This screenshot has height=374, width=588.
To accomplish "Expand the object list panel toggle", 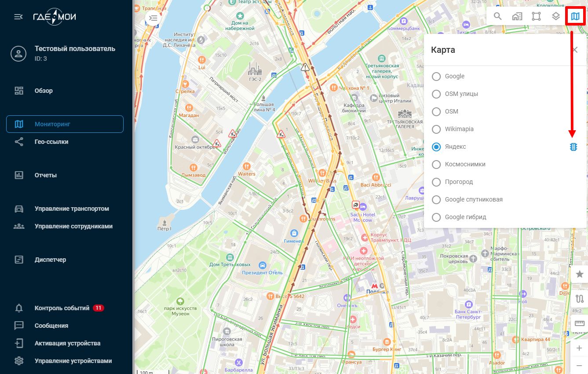I will click(x=153, y=18).
